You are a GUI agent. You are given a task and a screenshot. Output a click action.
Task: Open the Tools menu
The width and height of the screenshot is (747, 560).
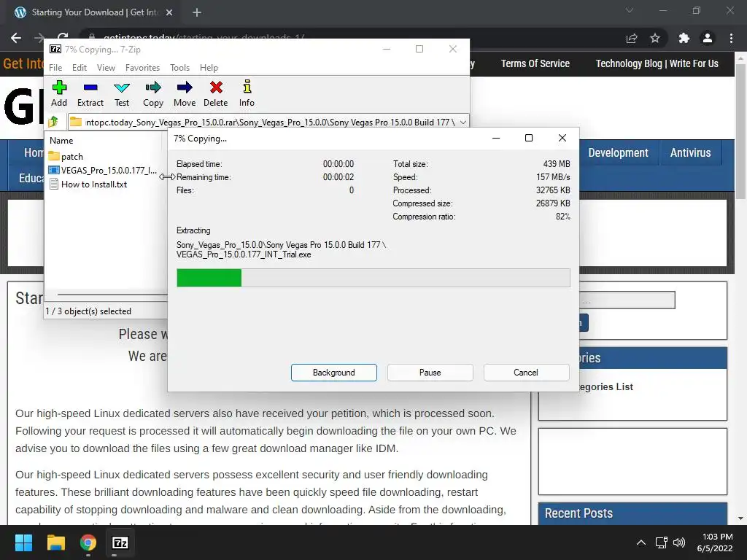pos(179,68)
